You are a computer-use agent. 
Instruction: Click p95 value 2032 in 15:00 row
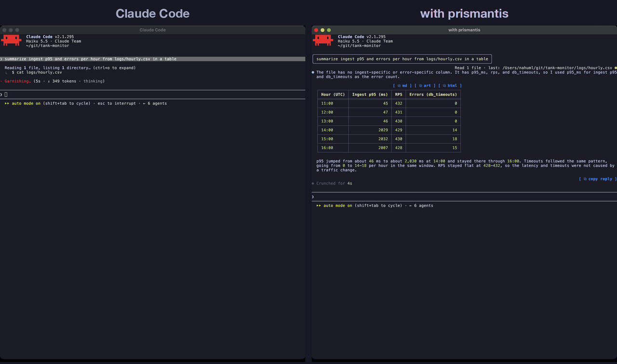point(383,139)
